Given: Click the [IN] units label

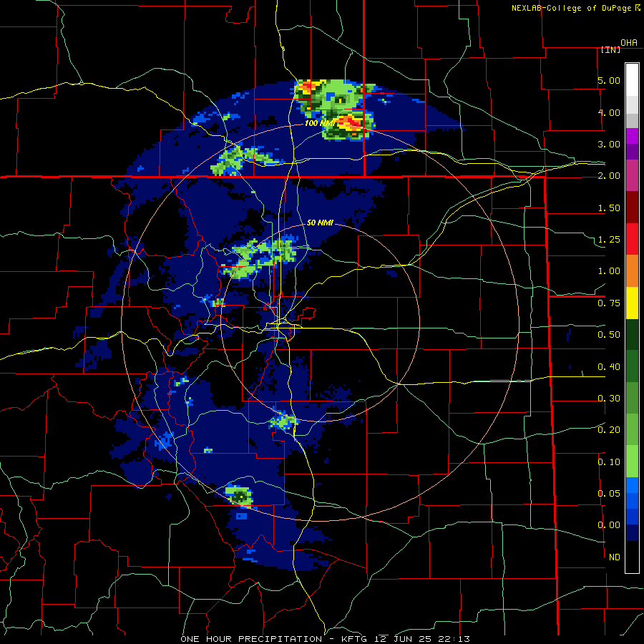Looking at the screenshot, I should 611,49.
